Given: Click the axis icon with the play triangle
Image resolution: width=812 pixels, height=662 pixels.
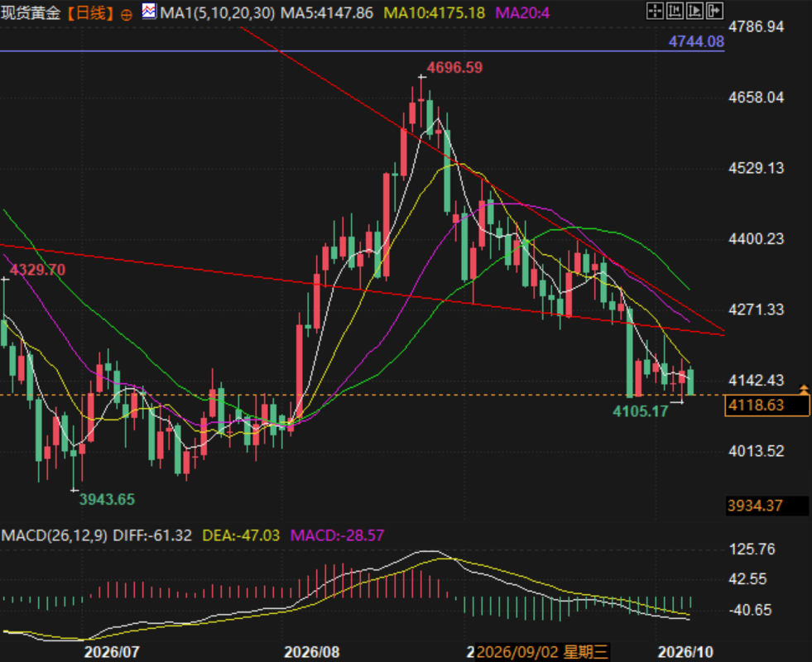Looking at the screenshot, I should (x=694, y=11).
